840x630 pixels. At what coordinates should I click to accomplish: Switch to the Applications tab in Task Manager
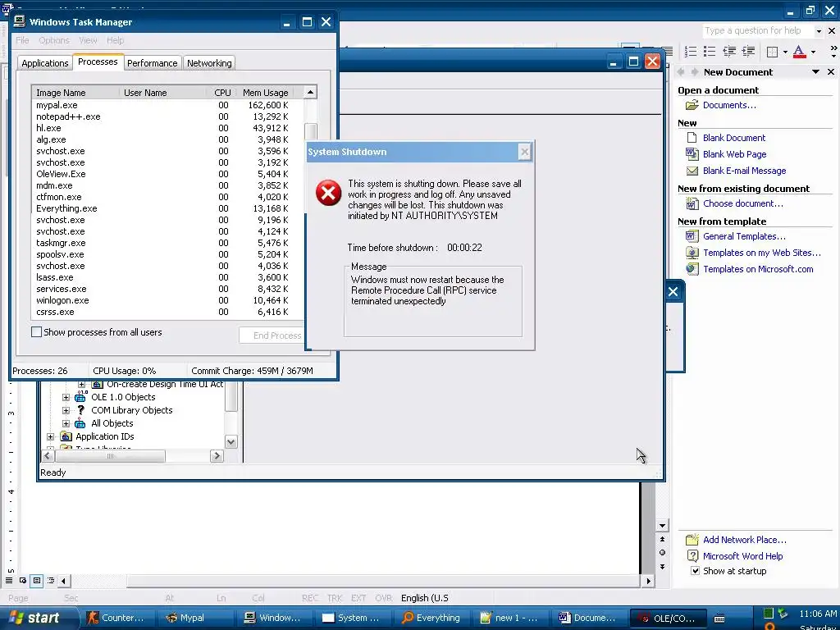click(x=45, y=63)
